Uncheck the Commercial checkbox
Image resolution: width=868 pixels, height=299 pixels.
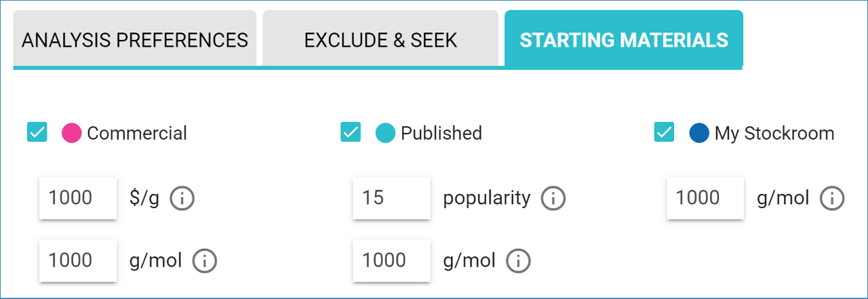tap(37, 132)
